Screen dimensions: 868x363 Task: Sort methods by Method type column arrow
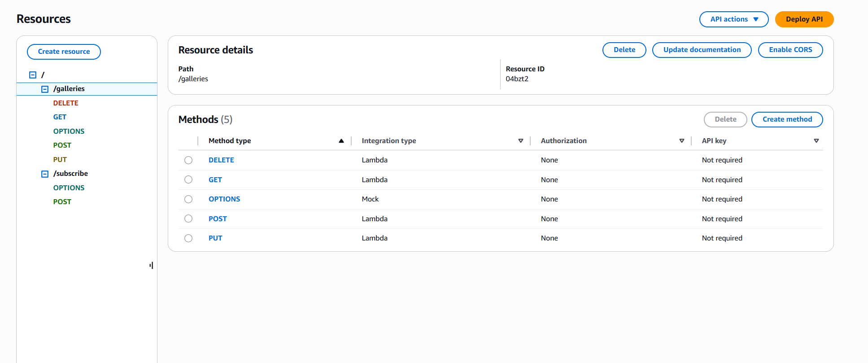point(341,141)
